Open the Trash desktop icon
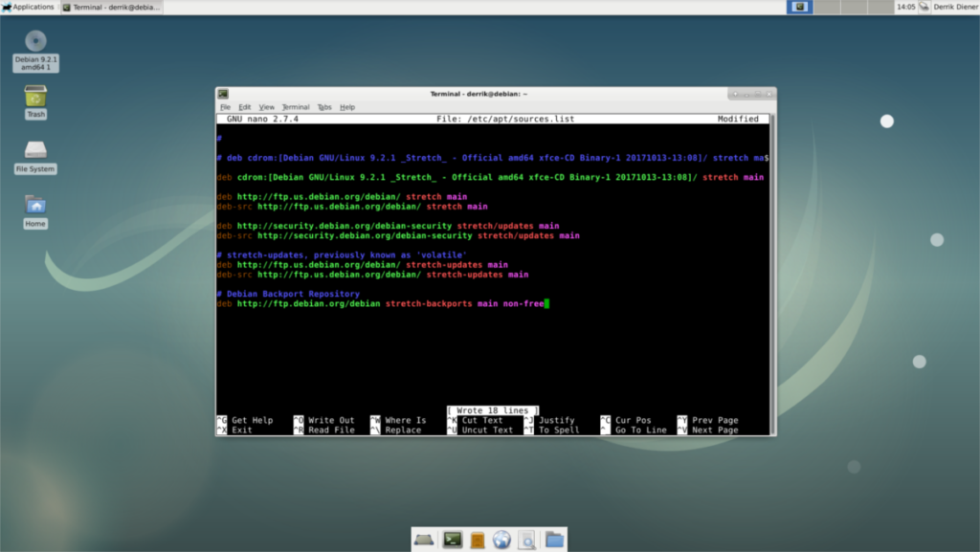 click(34, 99)
